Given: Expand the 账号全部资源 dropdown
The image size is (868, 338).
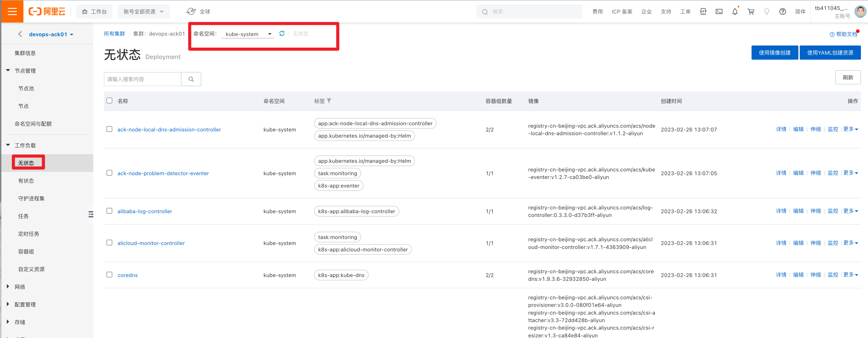Looking at the screenshot, I should 144,12.
